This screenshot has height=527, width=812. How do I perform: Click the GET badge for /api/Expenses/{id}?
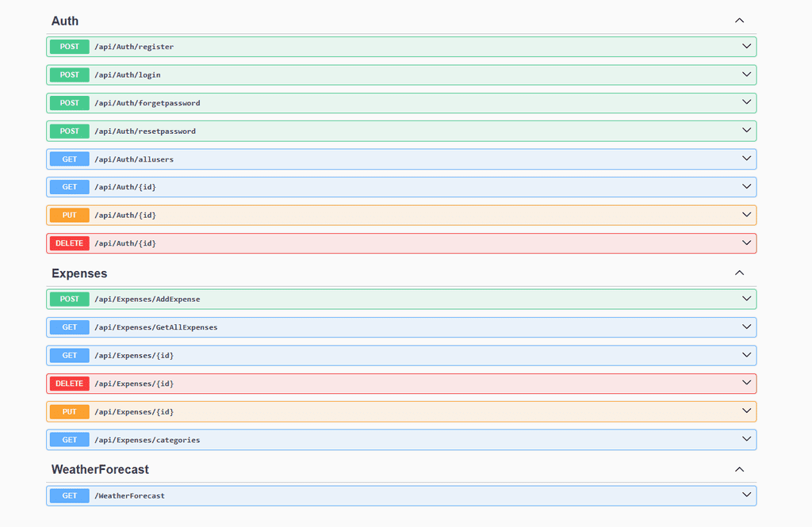tap(70, 356)
